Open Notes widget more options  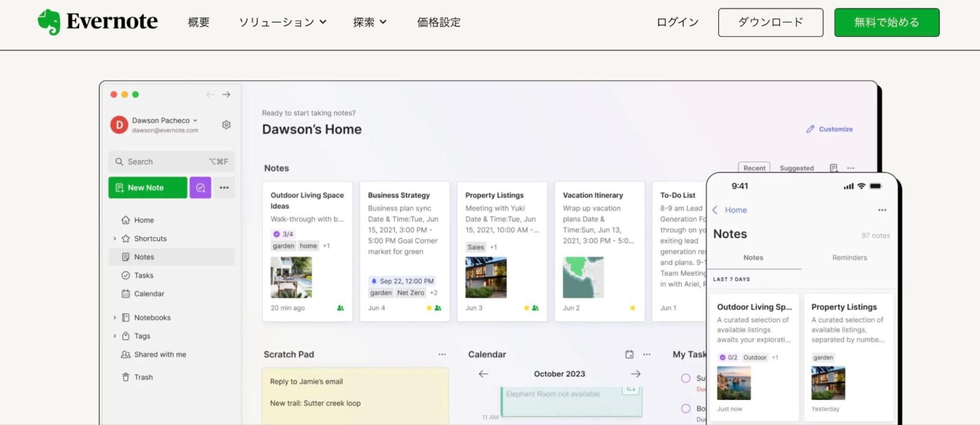[850, 168]
